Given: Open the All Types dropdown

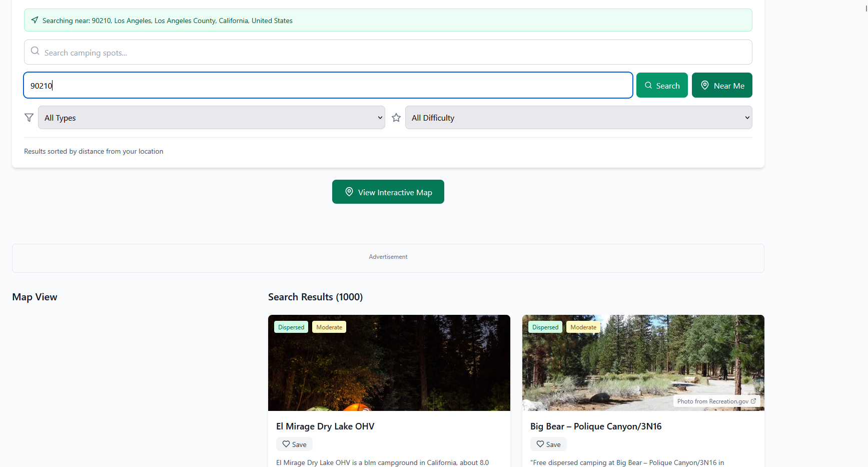Looking at the screenshot, I should coord(212,118).
